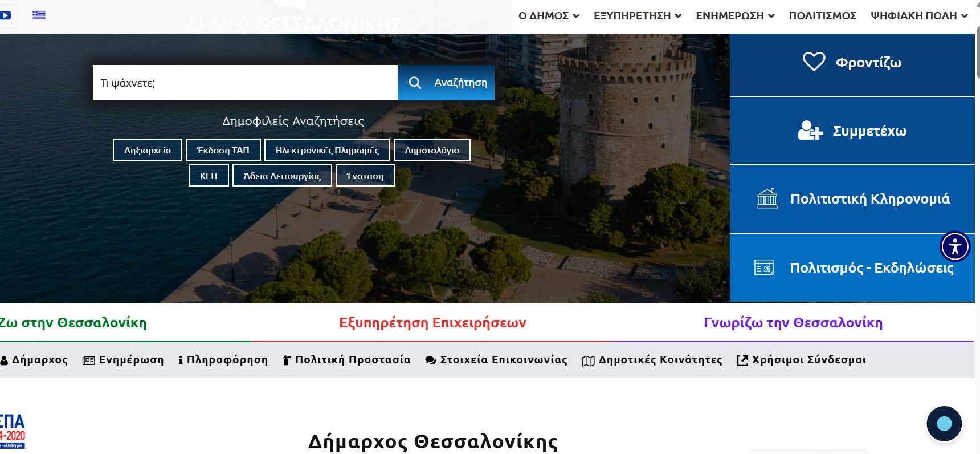Select the Άδεια Λειτουργίας popular search
The image size is (980, 454).
[x=282, y=176]
